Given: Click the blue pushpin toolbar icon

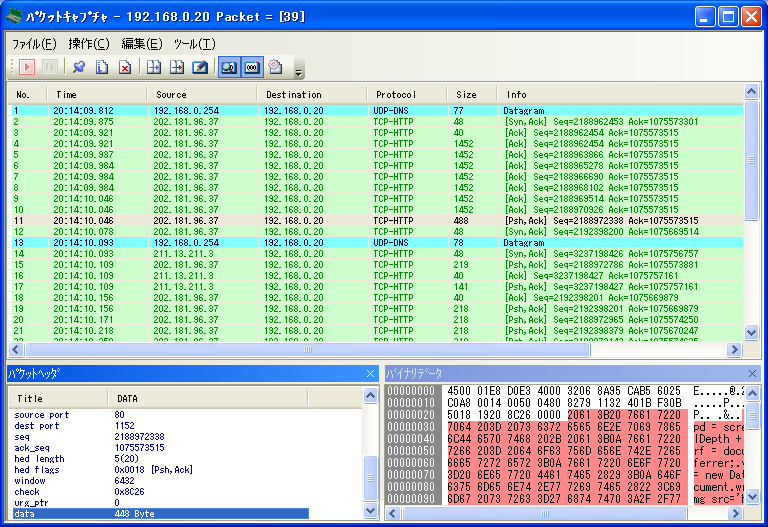Looking at the screenshot, I should click(78, 67).
